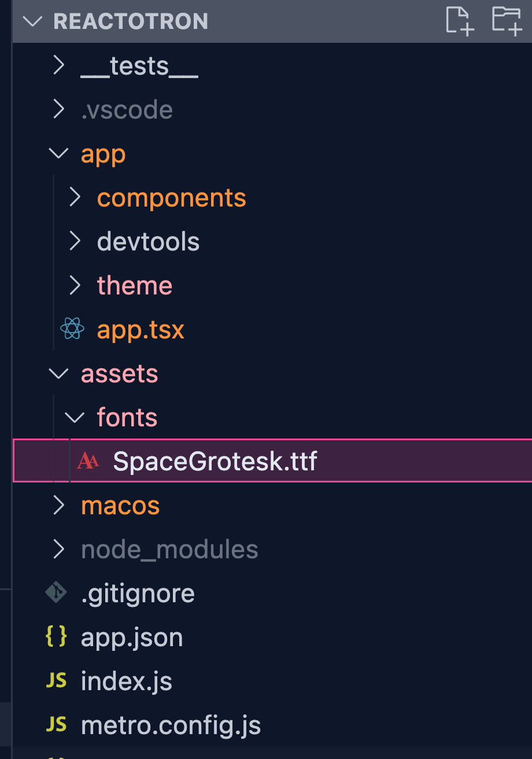Click the New Folder icon
Screen dimensions: 532x759
tap(507, 21)
